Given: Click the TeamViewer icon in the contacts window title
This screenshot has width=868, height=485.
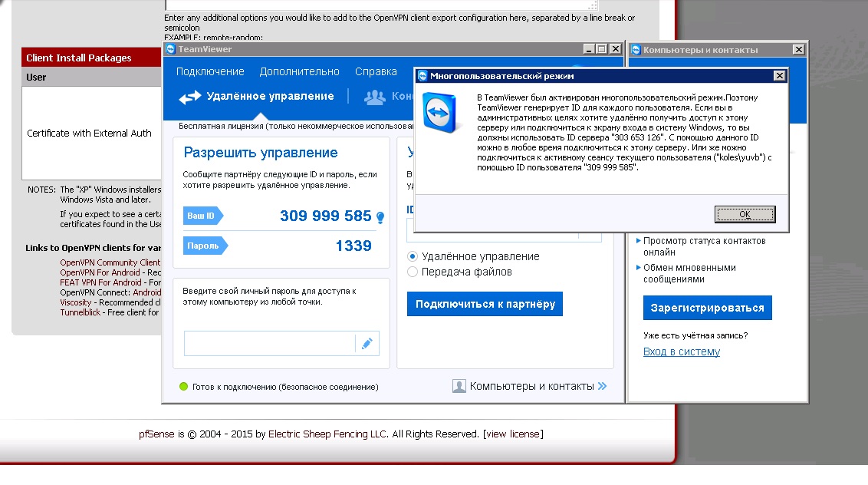Looking at the screenshot, I should 636,50.
